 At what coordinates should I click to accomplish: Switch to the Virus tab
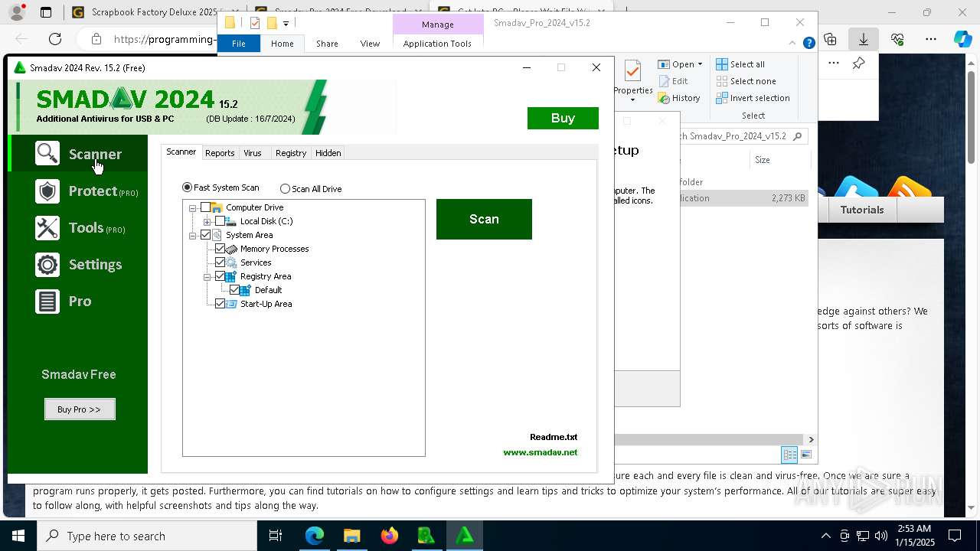[253, 153]
